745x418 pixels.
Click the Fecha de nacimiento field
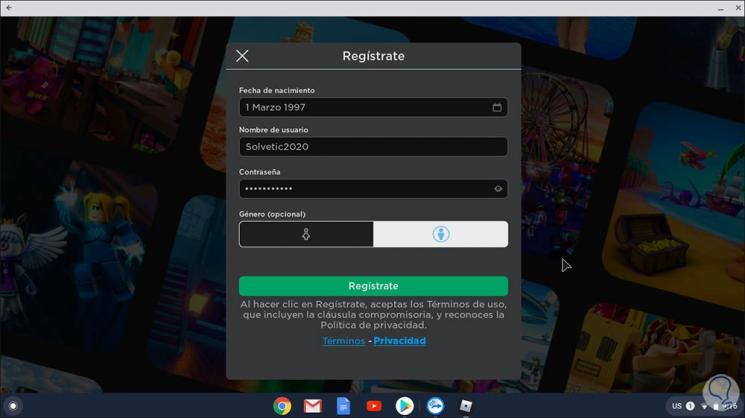click(373, 107)
